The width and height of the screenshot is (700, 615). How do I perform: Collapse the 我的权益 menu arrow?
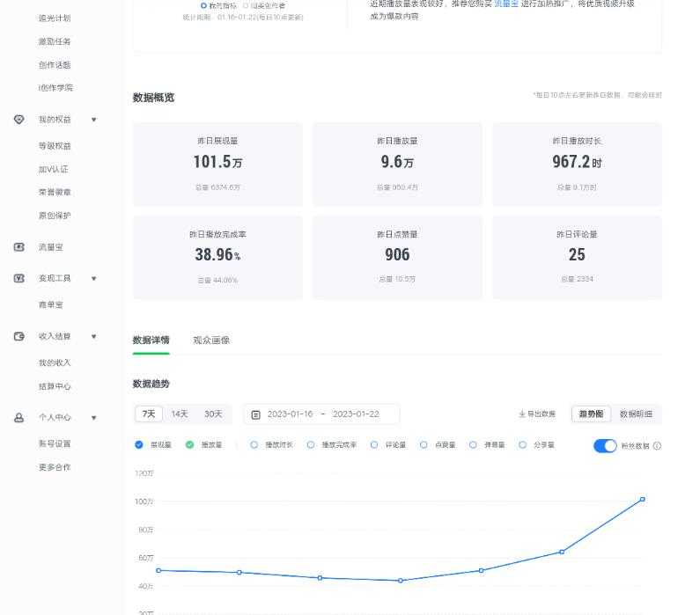(93, 120)
